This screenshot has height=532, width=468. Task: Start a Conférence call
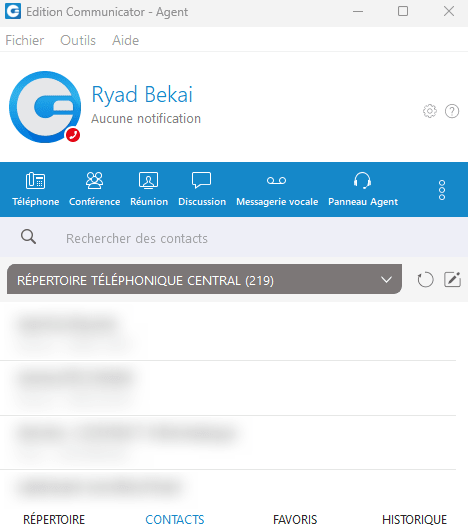pyautogui.click(x=94, y=189)
